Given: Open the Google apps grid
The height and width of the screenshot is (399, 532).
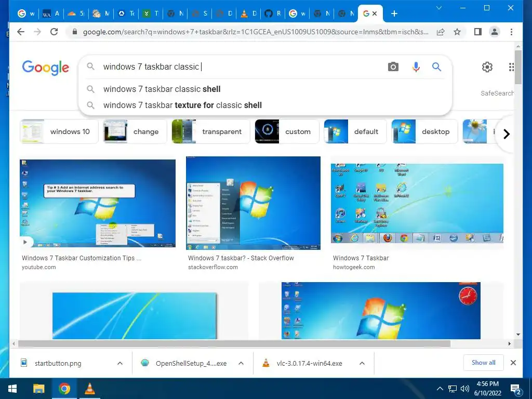Looking at the screenshot, I should click(x=511, y=67).
